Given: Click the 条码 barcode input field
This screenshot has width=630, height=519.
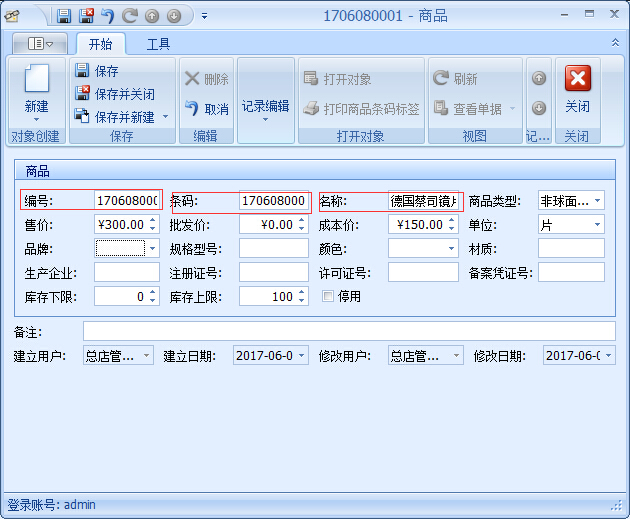Looking at the screenshot, I should (274, 200).
